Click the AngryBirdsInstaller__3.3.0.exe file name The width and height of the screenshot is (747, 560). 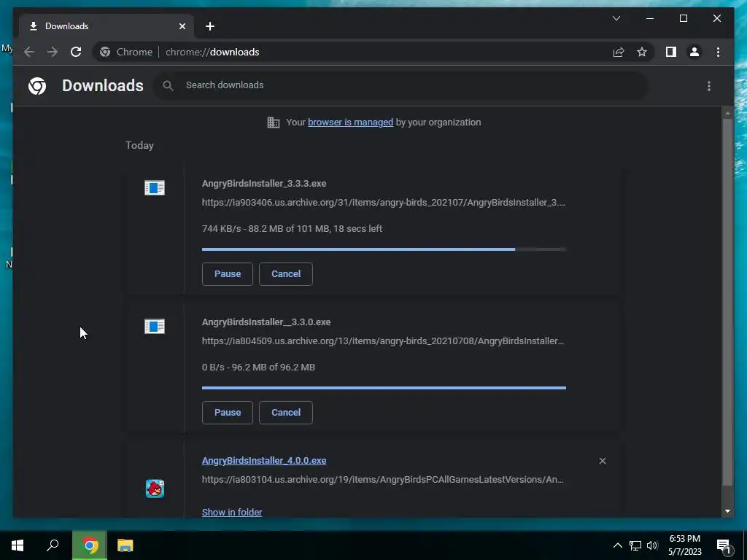[266, 322]
